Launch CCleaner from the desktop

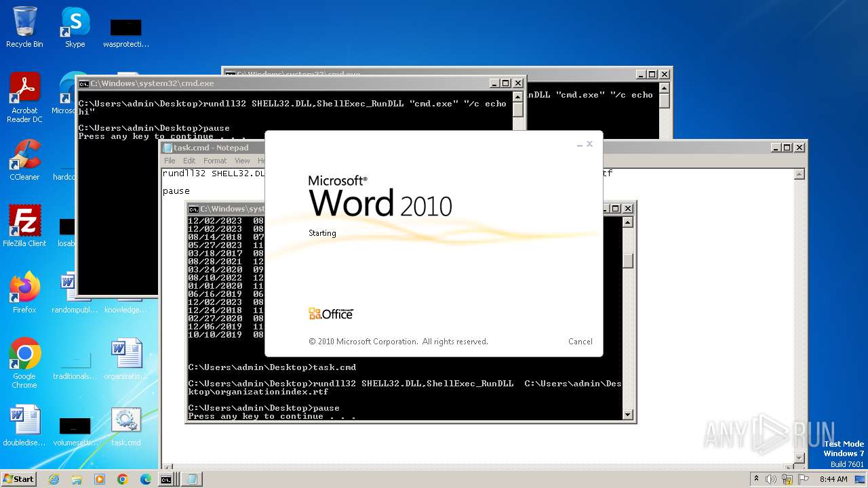point(24,160)
